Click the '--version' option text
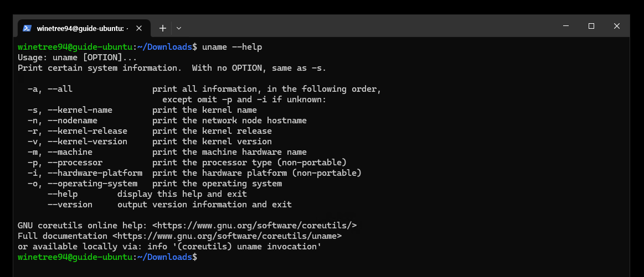 [x=70, y=205]
